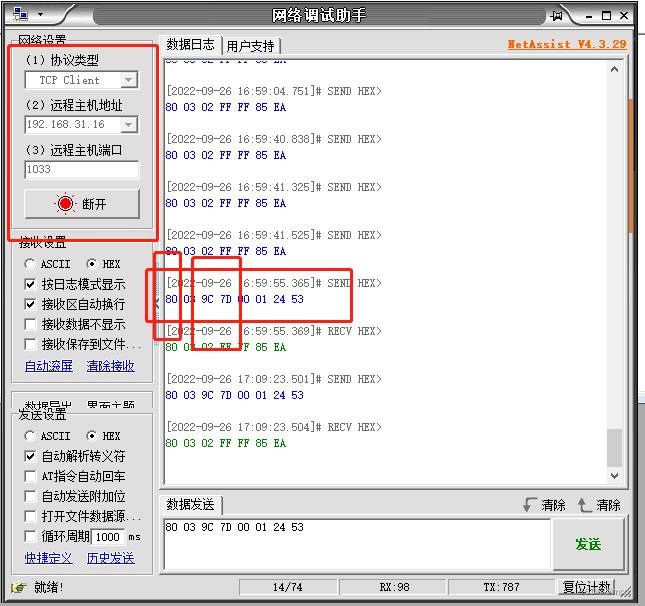Enable AT指令自动回车 checkbox
645x606 pixels.
tap(30, 476)
